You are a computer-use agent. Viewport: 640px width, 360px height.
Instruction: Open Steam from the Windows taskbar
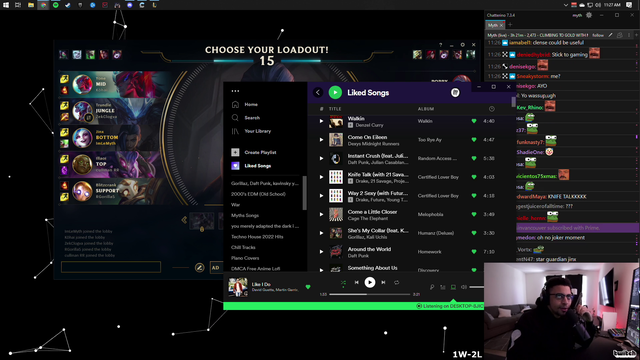68,5
